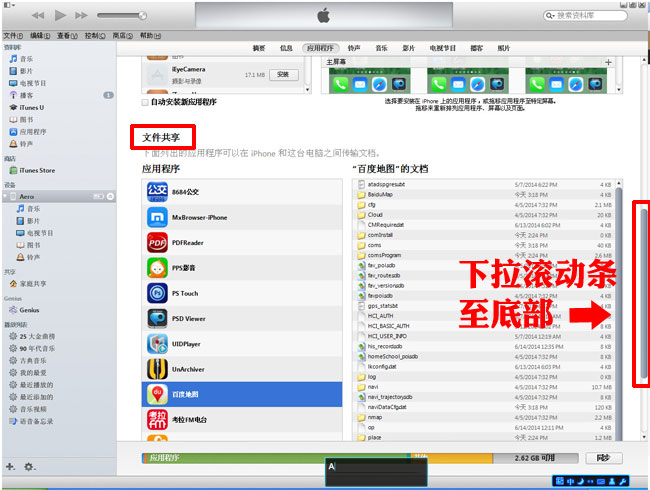Select 百度地图 in the app list
The height and width of the screenshot is (490, 650).
[242, 394]
